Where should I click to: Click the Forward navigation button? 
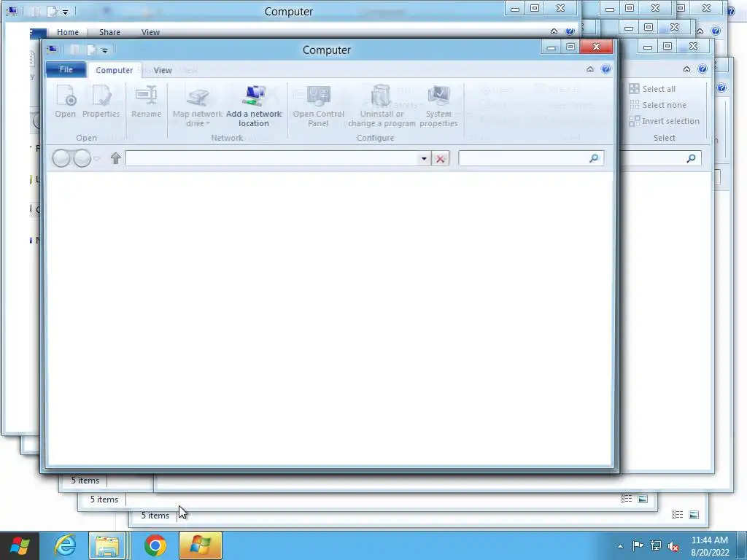pos(82,158)
